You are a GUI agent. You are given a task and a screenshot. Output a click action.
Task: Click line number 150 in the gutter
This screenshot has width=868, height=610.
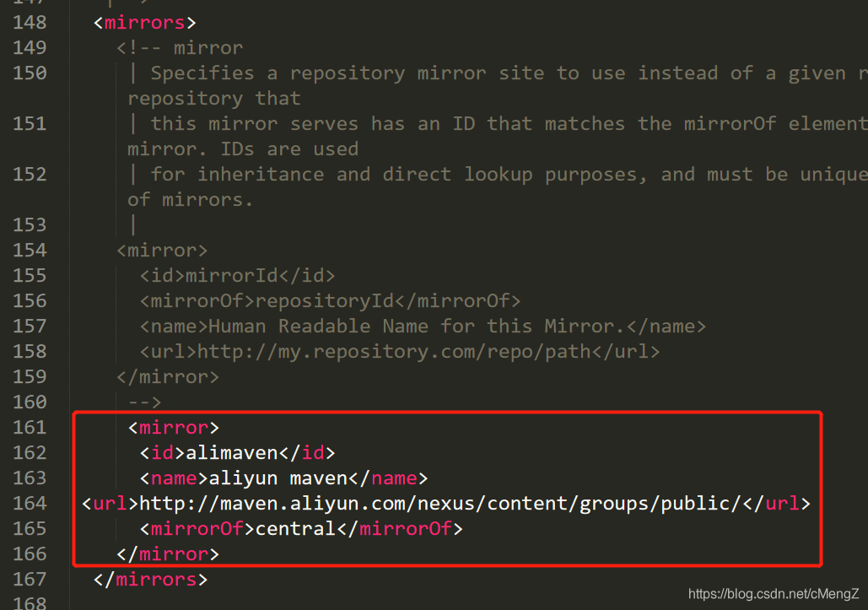[x=30, y=73]
